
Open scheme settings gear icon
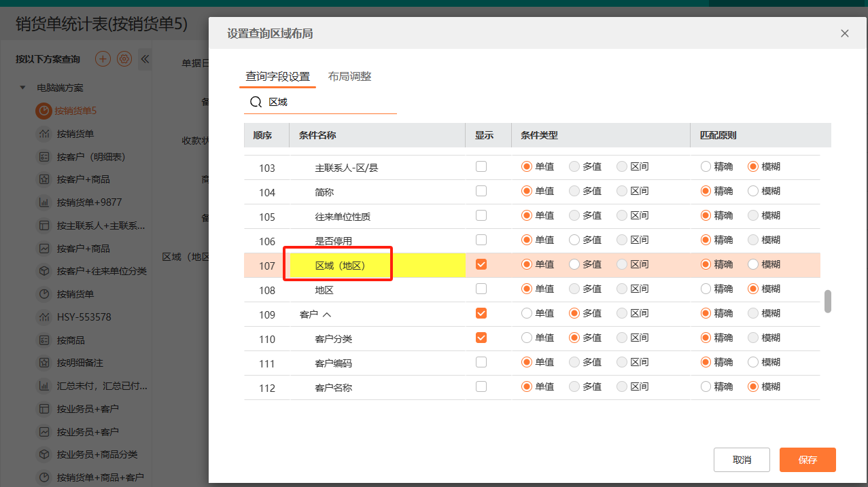point(124,59)
